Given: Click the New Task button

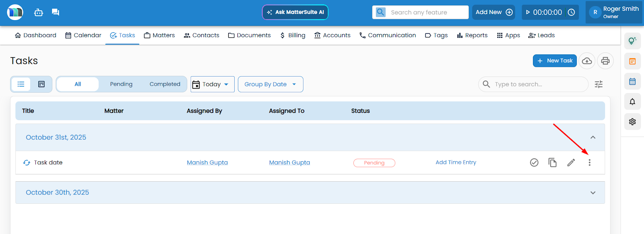Looking at the screenshot, I should 555,61.
